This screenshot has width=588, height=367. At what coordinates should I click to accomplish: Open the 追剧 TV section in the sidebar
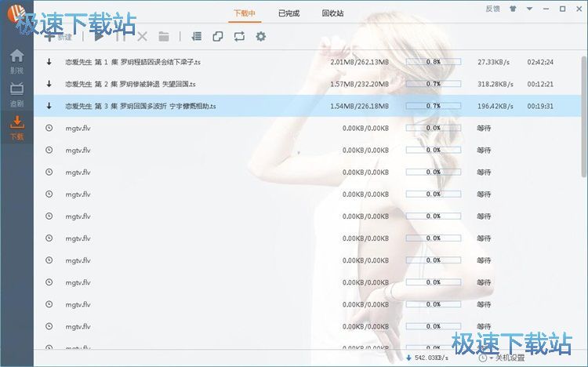(17, 95)
